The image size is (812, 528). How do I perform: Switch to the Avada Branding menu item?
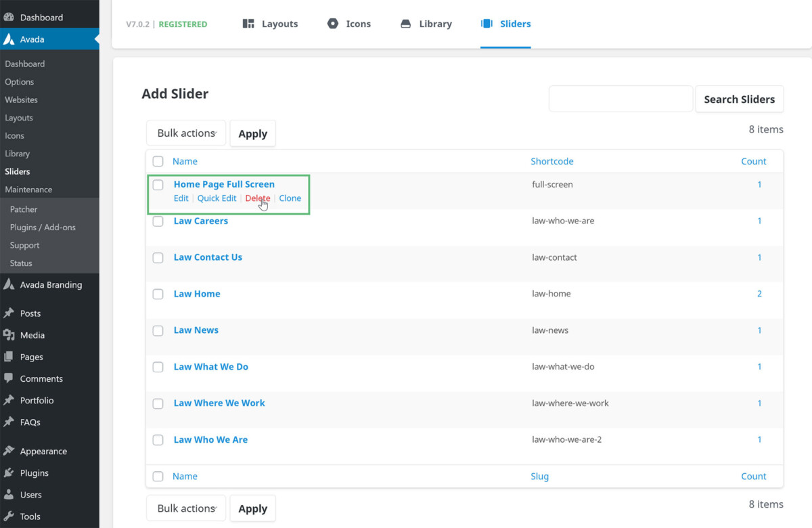pos(50,284)
